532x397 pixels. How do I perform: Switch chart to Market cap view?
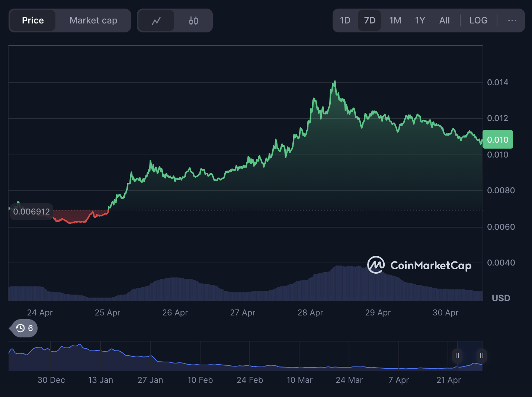click(x=93, y=20)
